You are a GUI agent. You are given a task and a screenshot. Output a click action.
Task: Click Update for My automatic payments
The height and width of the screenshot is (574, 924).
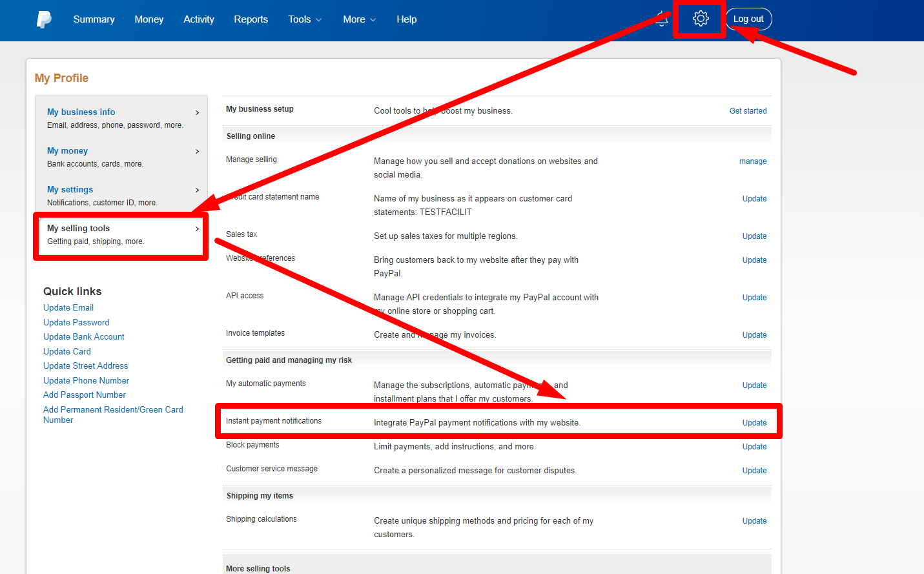[x=755, y=385]
